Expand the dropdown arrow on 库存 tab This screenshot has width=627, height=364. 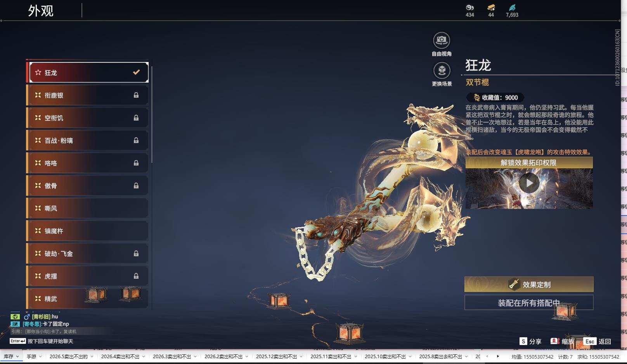tap(17, 356)
